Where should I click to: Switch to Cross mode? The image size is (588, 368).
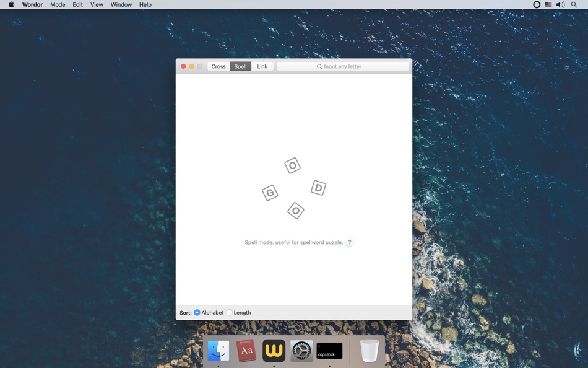[x=218, y=66]
